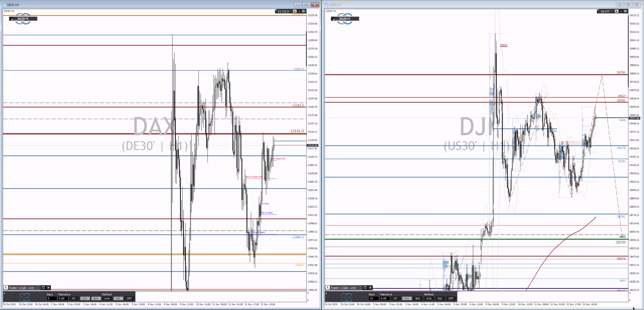Click the current price tag 29477.00 on US30 axis
The width and height of the screenshot is (644, 310).
(x=634, y=118)
